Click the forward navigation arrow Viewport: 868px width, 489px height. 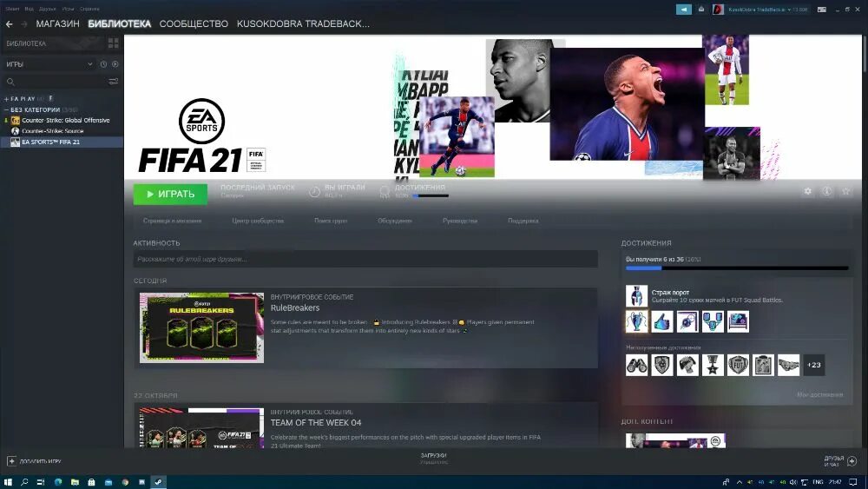(23, 23)
